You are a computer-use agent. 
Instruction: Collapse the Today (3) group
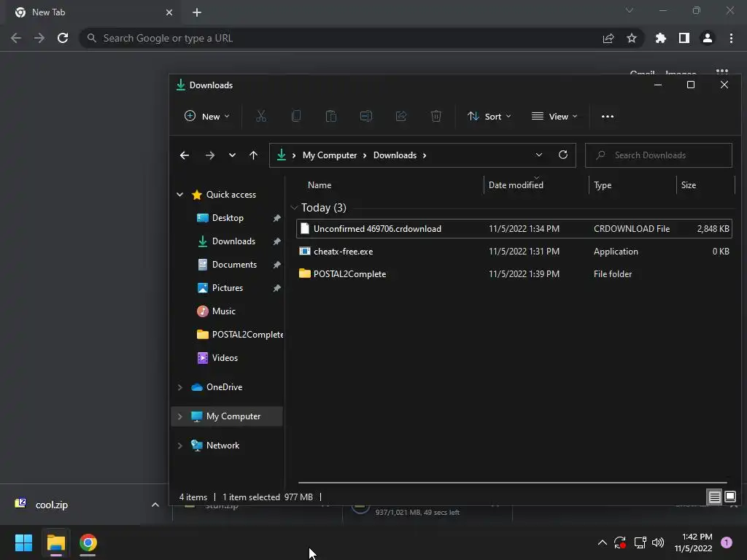pos(294,208)
